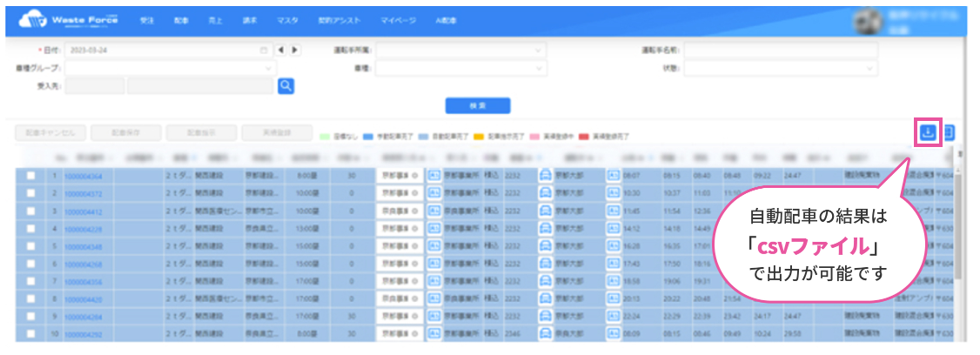980x355 pixels.
Task: Open the 配車 menu
Action: [x=181, y=21]
